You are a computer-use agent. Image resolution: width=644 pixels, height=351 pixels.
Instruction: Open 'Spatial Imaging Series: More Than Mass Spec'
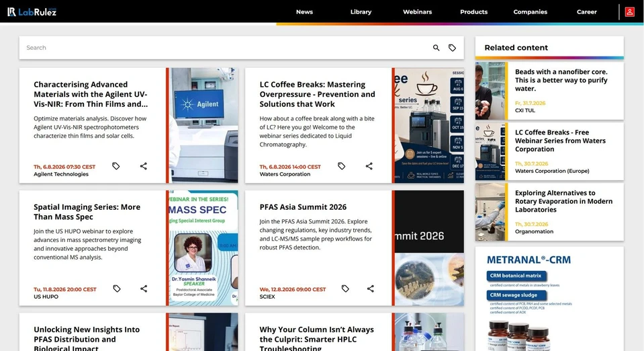[87, 212]
